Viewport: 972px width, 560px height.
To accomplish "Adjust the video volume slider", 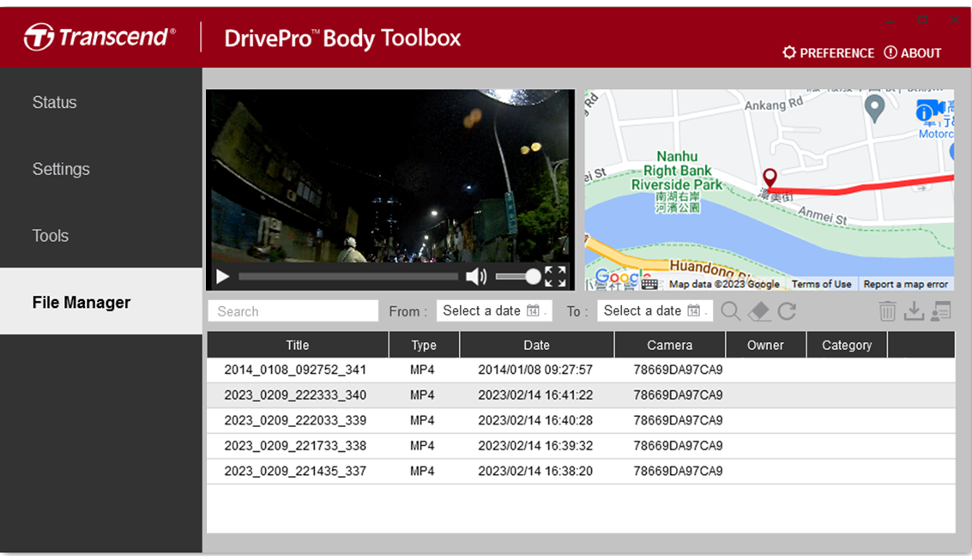I will [518, 277].
